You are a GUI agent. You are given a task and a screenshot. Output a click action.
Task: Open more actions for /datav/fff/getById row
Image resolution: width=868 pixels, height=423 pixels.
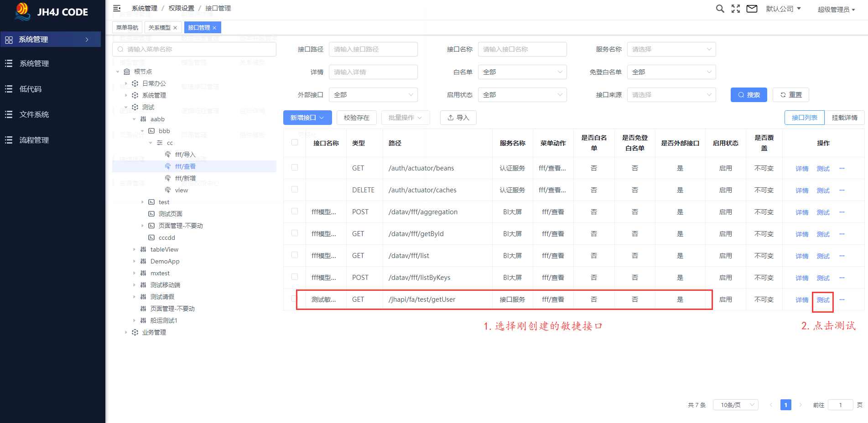[x=842, y=234]
